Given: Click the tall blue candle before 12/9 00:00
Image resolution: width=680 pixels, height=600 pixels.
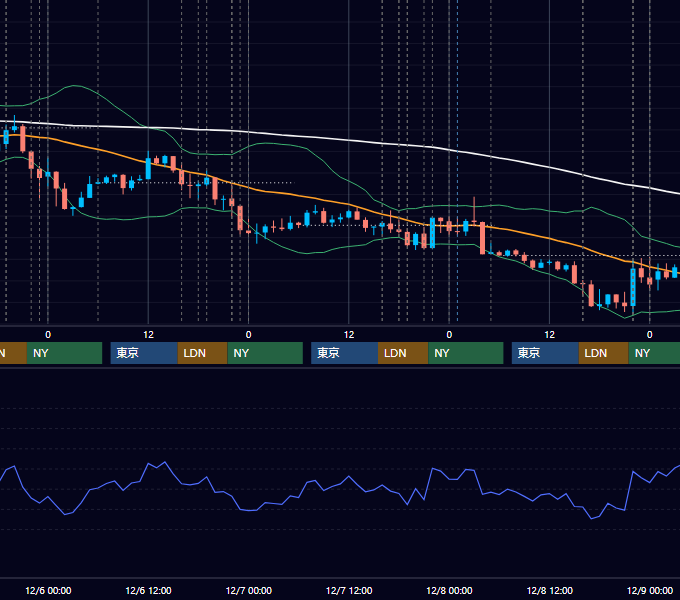Looking at the screenshot, I should coord(633,287).
